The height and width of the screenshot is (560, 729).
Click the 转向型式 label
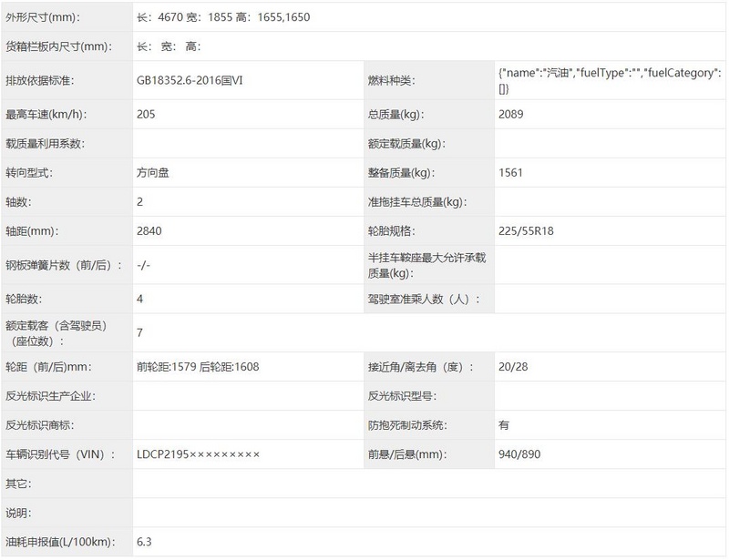29,173
